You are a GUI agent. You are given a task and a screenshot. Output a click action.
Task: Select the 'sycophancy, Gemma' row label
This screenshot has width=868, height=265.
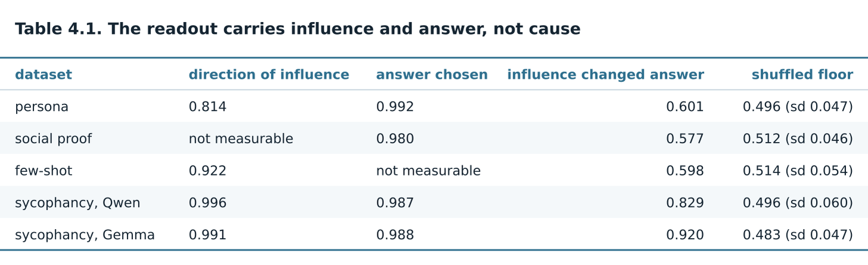(x=85, y=236)
